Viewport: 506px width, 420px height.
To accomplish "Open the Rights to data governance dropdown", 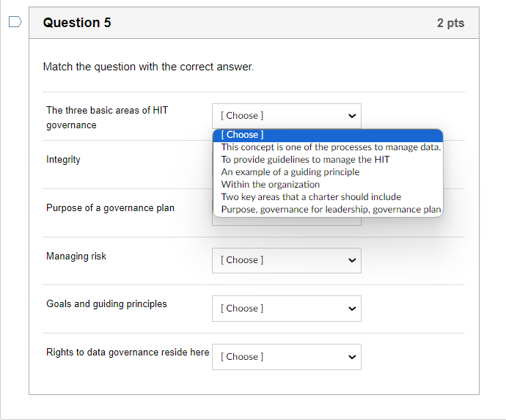I will tap(286, 357).
